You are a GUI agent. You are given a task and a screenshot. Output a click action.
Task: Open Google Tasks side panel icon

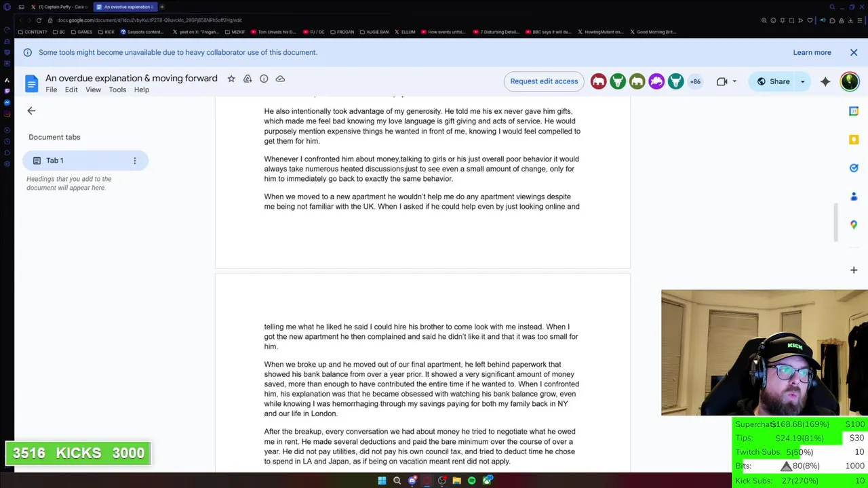(854, 168)
